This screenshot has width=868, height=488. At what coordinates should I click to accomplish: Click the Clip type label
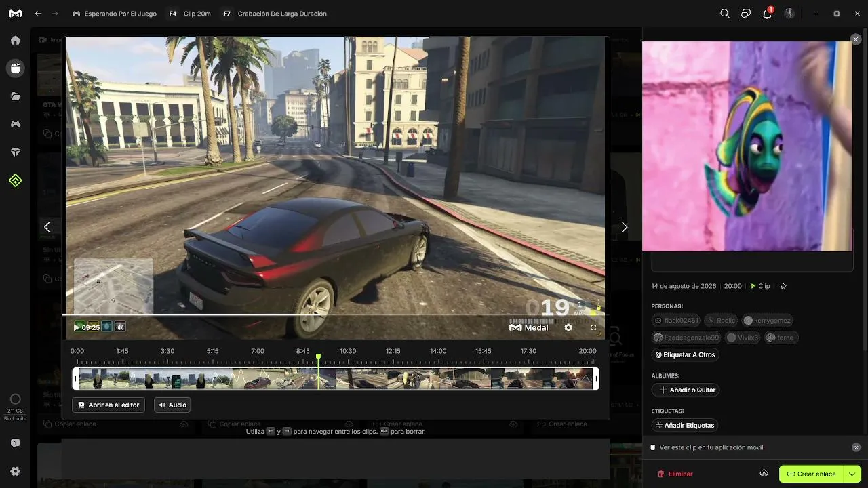760,286
